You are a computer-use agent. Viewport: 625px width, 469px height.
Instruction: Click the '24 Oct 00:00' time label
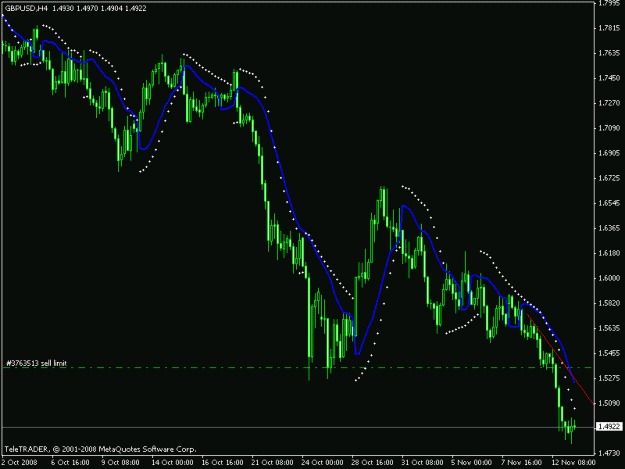click(322, 462)
